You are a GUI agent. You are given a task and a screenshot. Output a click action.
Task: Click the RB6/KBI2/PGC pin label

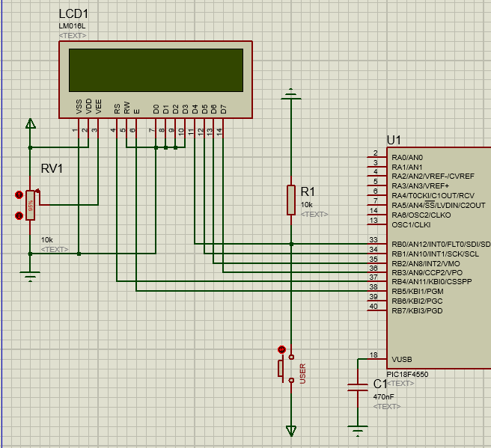pos(417,301)
